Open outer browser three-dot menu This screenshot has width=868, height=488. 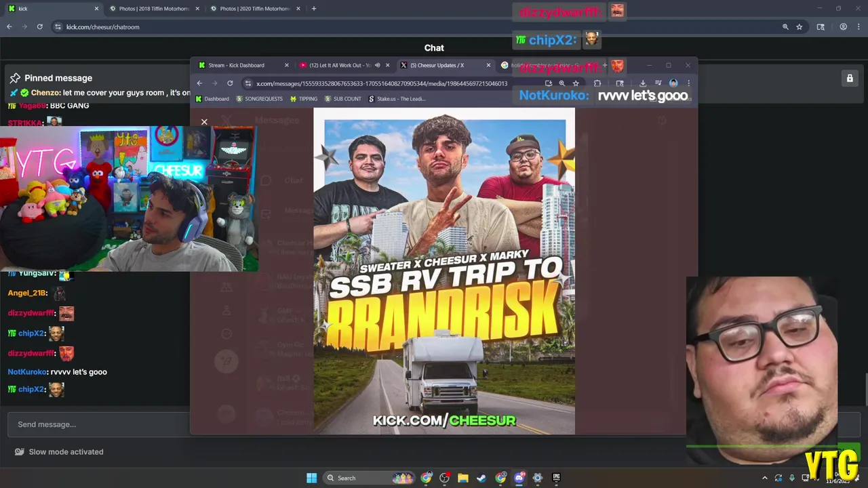859,27
